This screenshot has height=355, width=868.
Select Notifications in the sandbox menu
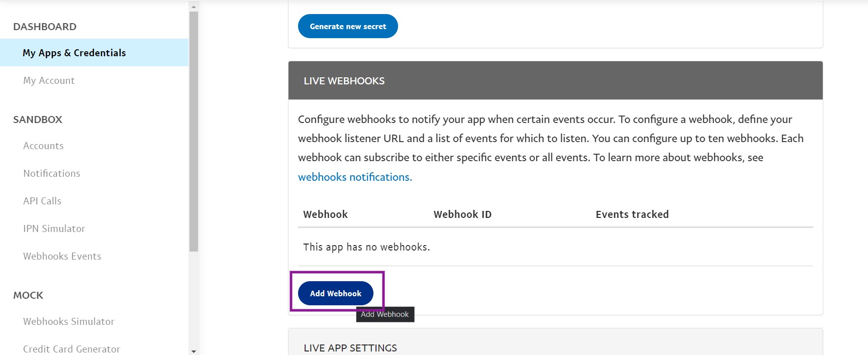[52, 173]
